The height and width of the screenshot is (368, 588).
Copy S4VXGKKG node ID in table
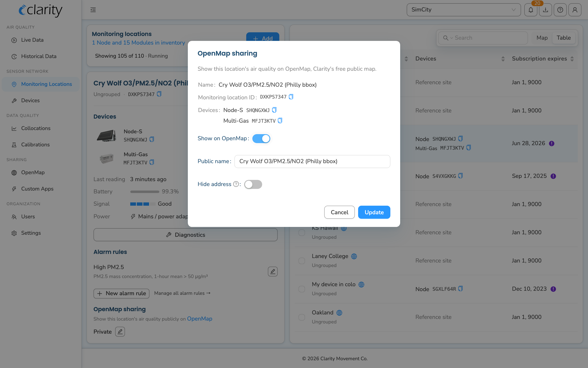click(460, 176)
